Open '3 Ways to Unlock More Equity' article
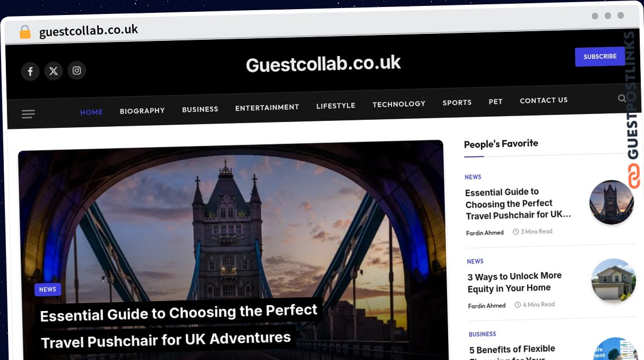 click(x=515, y=282)
